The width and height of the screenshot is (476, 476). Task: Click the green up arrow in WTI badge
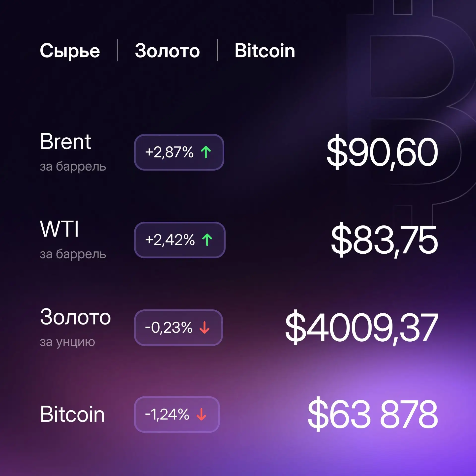click(207, 240)
